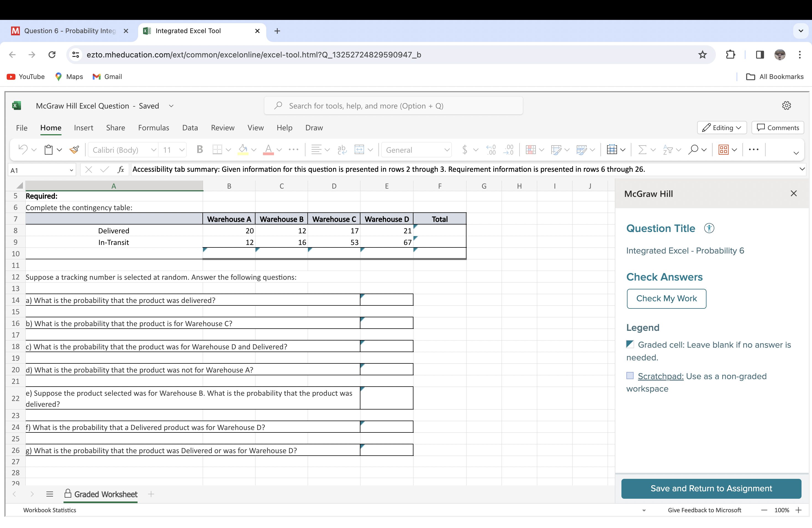Click the Borders icon
This screenshot has width=812, height=528.
point(217,150)
